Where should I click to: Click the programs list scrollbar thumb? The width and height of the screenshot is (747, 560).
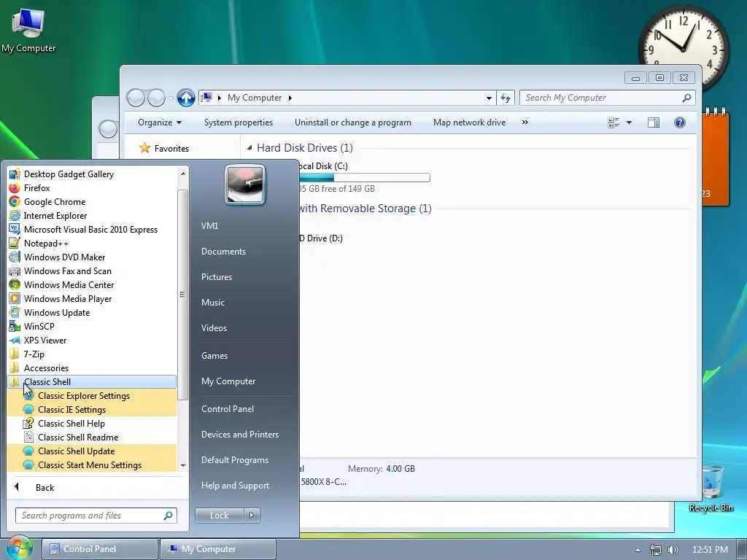[182, 295]
